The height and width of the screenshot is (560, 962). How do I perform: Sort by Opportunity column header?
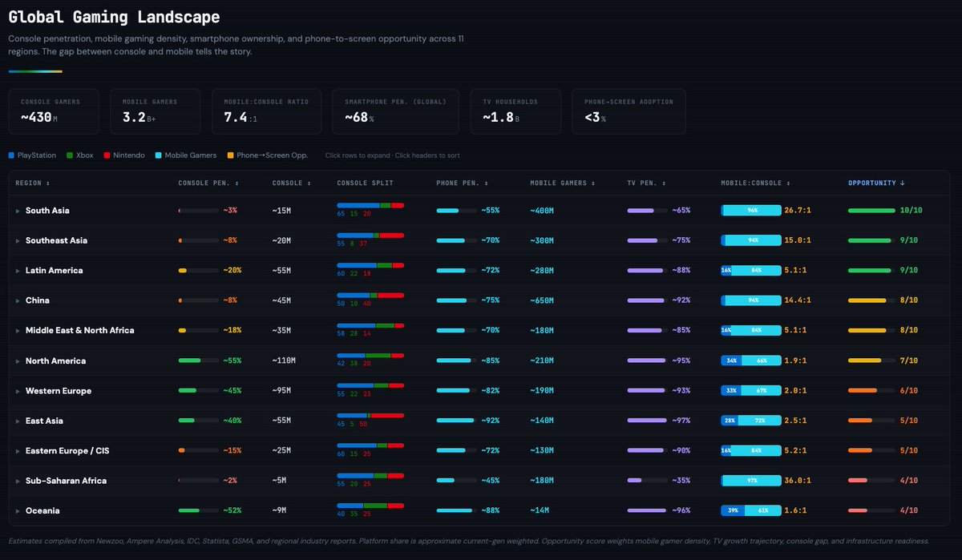pos(876,183)
